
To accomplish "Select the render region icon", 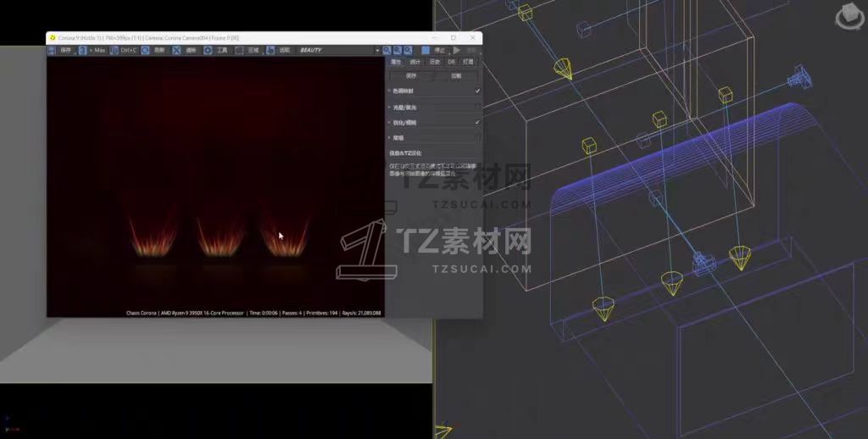I will (x=238, y=50).
